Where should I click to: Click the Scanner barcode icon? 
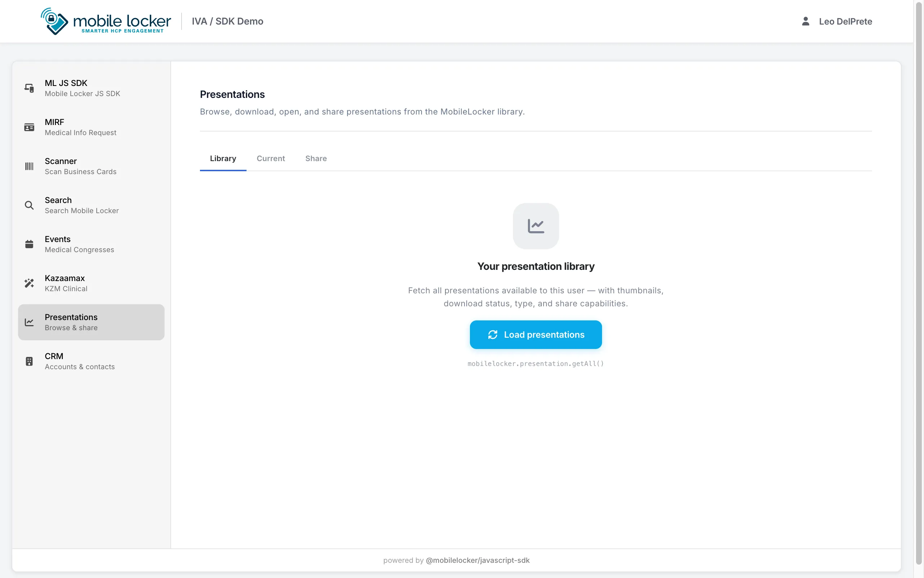point(29,166)
